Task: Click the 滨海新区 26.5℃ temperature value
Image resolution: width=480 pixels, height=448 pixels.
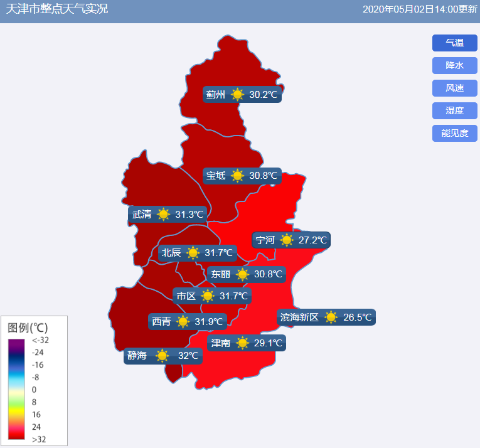Action: point(357,317)
